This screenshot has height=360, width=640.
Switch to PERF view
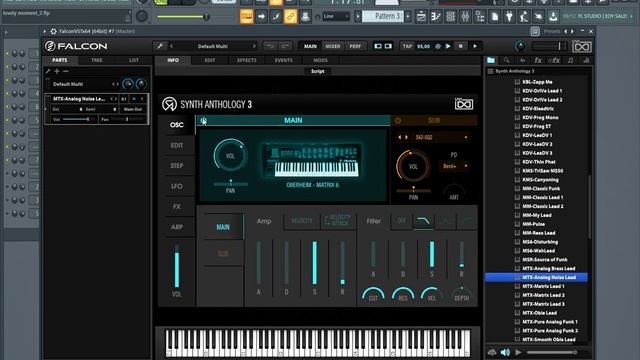[x=355, y=46]
